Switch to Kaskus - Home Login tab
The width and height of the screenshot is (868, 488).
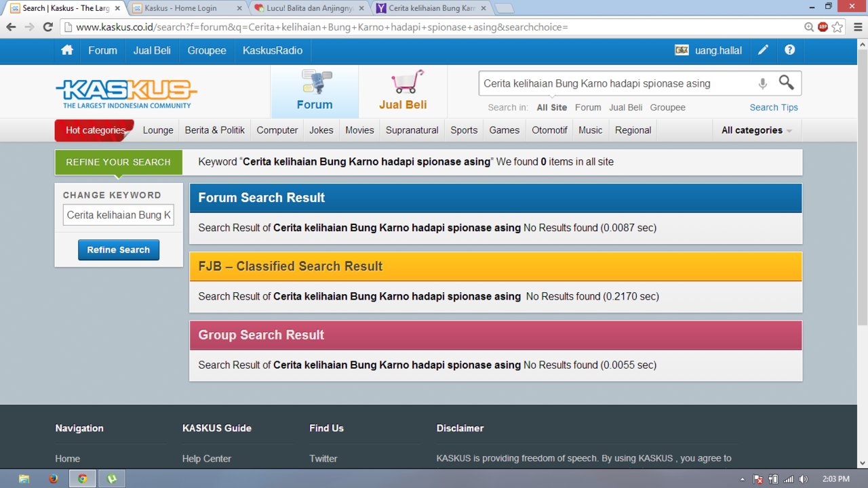click(x=187, y=8)
